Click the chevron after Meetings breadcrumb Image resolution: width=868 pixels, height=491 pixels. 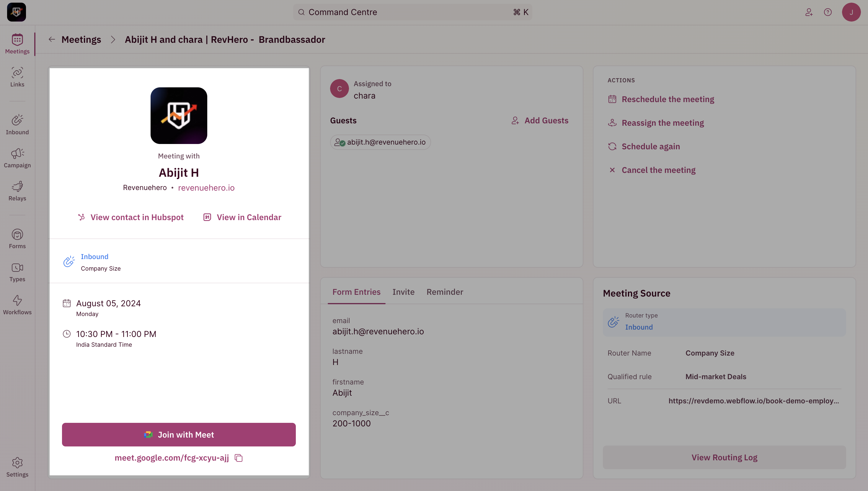point(113,40)
